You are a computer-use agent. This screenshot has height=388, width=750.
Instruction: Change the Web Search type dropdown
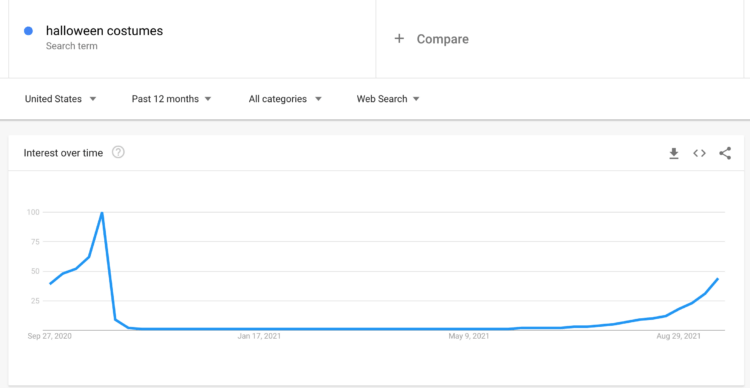pyautogui.click(x=388, y=99)
